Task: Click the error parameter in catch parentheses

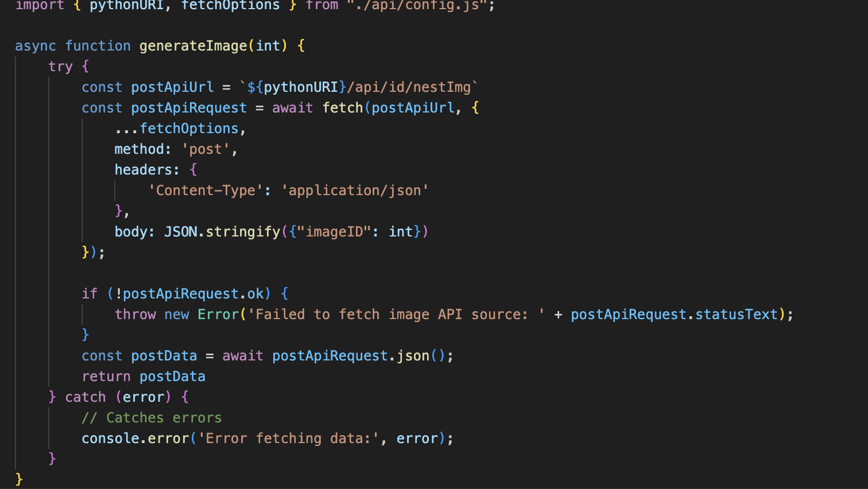Action: point(143,397)
